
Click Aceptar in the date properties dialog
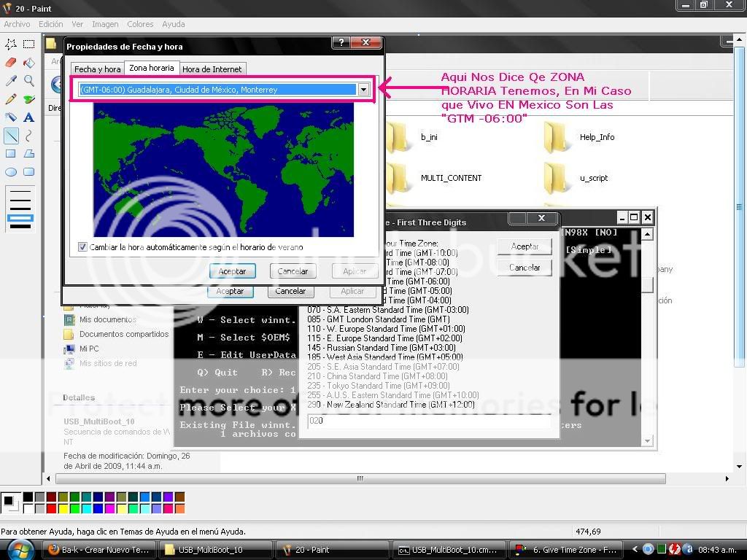(x=233, y=271)
